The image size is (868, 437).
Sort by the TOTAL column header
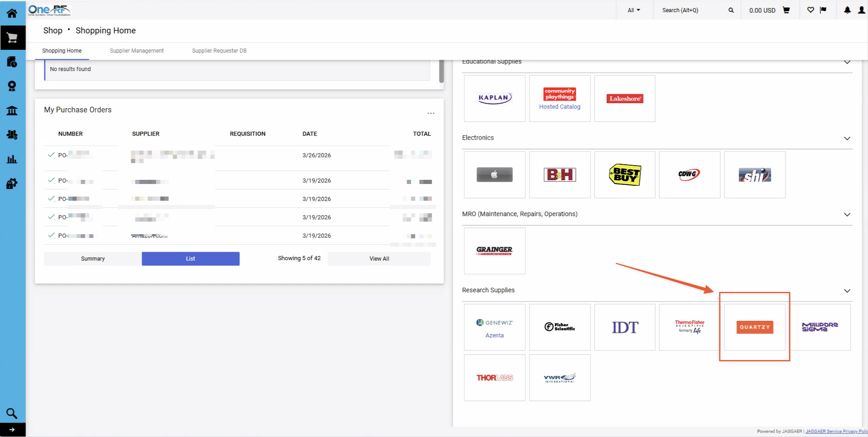point(422,134)
